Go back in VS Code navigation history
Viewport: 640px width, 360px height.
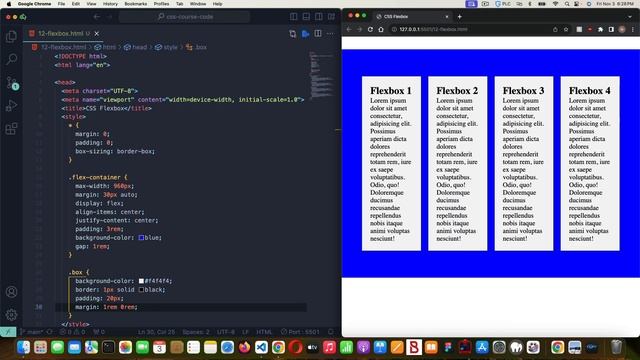(x=97, y=17)
